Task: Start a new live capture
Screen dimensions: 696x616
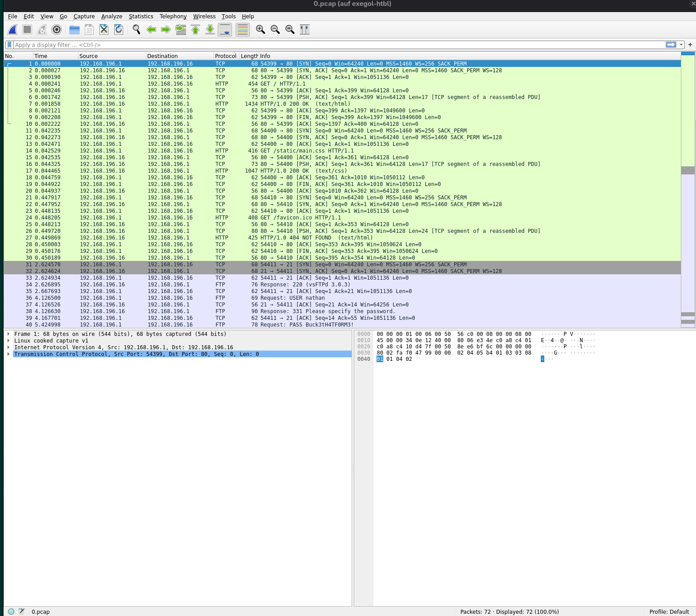Action: click(12, 29)
